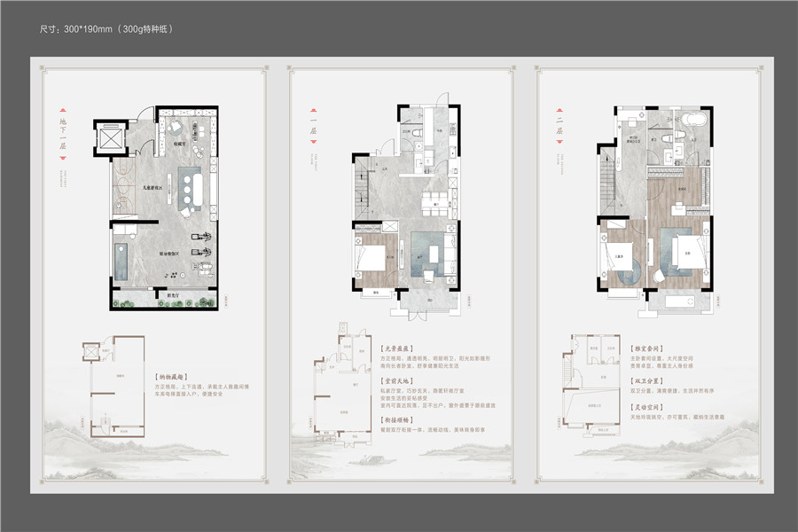Select the first floor outline floor plan diagram
Image resolution: width=798 pixels, height=532 pixels.
pos(343,384)
